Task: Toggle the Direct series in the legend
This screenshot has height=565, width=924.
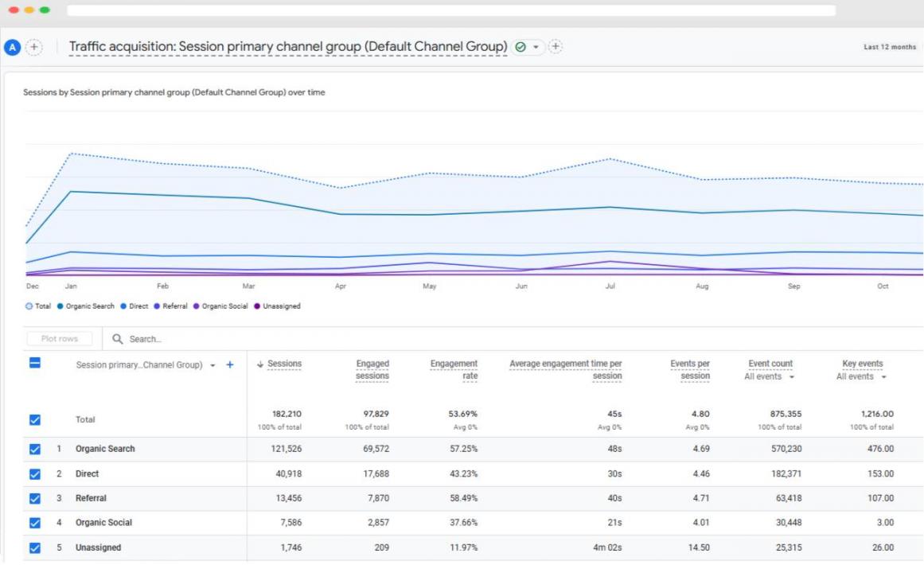Action: click(135, 306)
